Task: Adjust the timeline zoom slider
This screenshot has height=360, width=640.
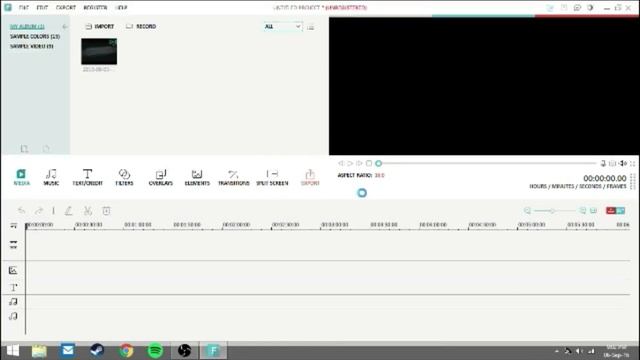Action: coord(555,211)
